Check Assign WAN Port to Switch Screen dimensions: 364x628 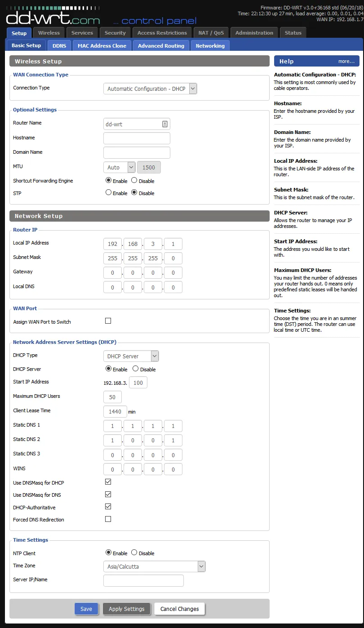pyautogui.click(x=108, y=321)
